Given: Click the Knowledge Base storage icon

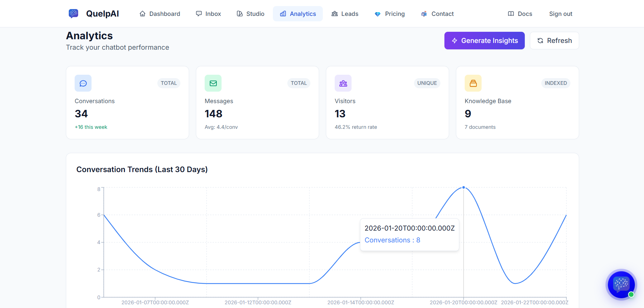Looking at the screenshot, I should click(473, 83).
